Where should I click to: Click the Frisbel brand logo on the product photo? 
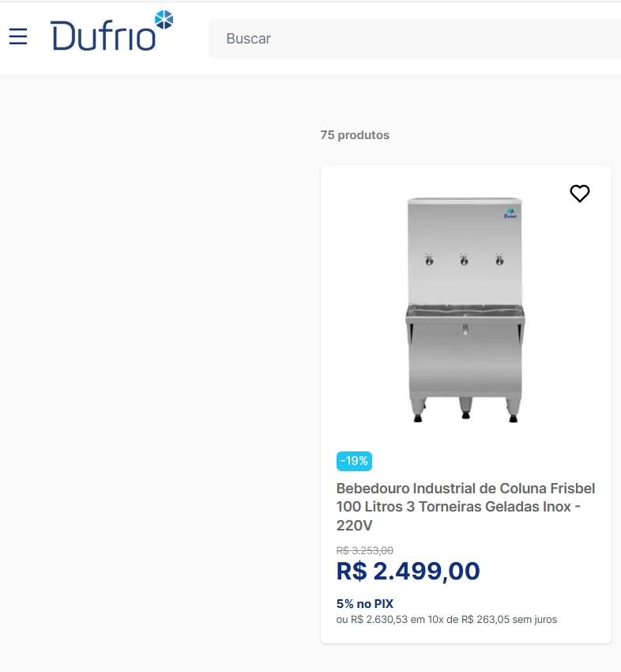point(509,213)
